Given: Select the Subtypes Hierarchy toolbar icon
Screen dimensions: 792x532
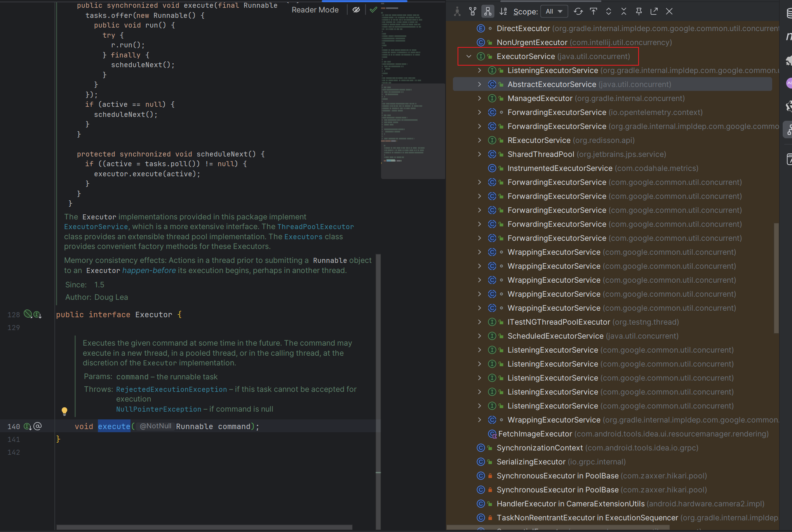Looking at the screenshot, I should pos(487,11).
